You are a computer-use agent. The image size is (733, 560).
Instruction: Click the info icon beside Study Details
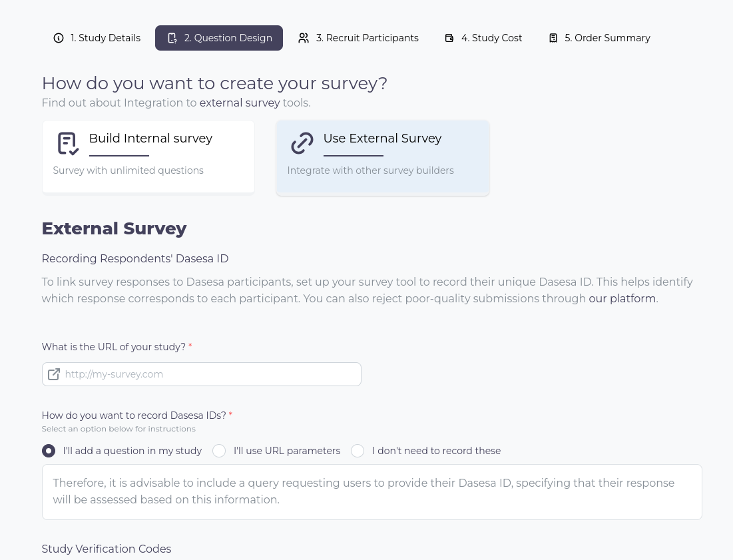coord(59,38)
